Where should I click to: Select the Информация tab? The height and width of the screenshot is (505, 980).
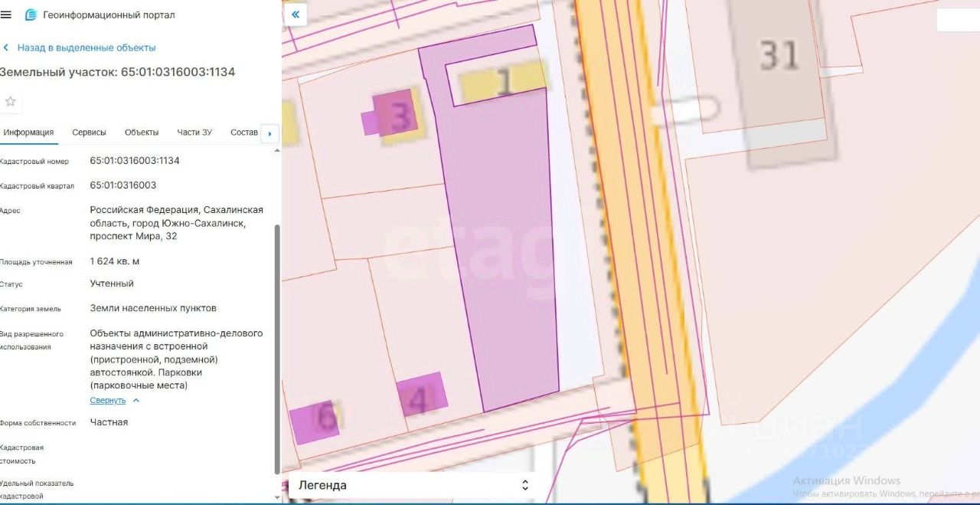point(28,133)
